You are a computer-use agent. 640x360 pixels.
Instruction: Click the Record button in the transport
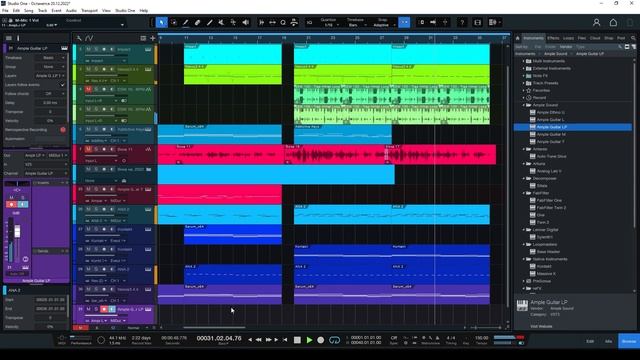pos(320,340)
